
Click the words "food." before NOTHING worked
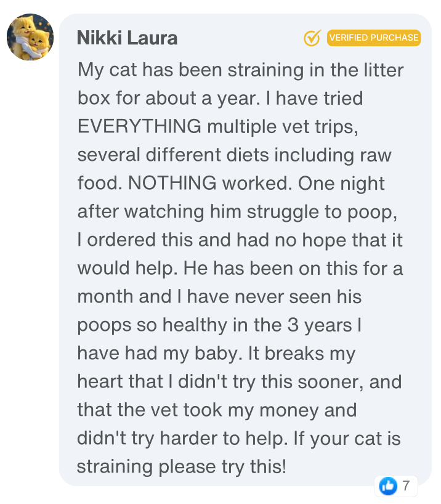click(97, 183)
